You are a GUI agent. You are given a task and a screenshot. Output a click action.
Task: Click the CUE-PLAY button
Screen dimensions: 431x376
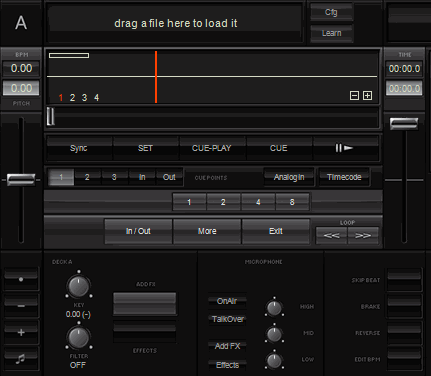(212, 148)
